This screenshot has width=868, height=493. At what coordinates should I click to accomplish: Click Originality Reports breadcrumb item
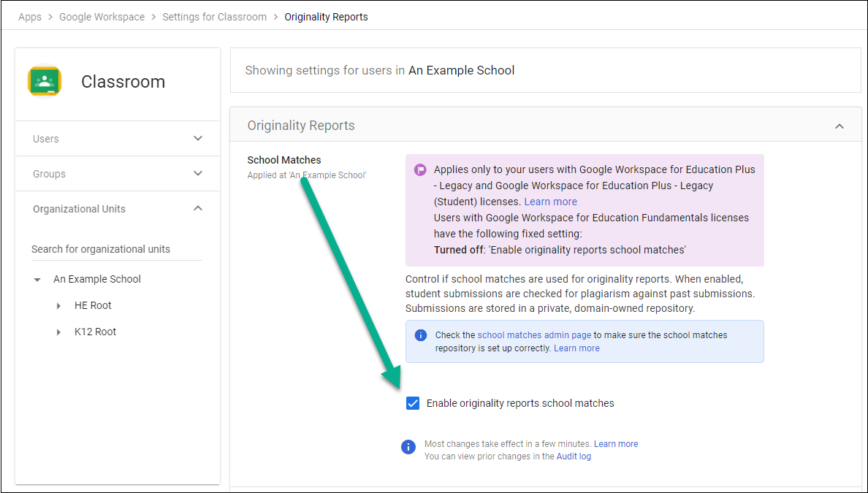pyautogui.click(x=326, y=17)
